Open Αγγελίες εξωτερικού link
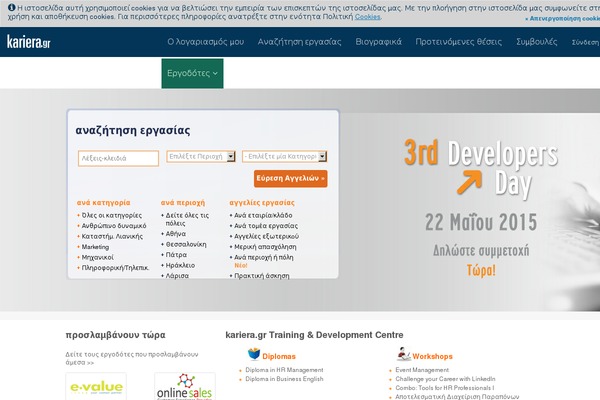The image size is (600, 400). 266,237
